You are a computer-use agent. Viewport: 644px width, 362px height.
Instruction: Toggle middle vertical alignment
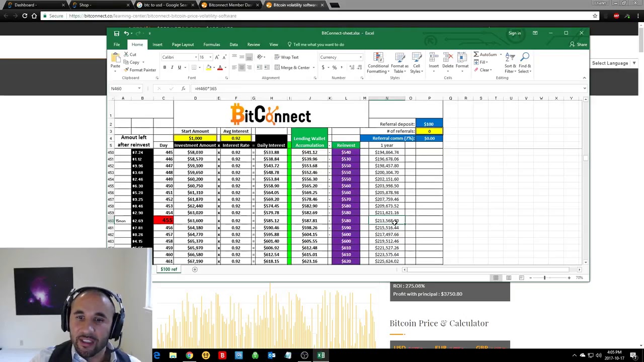coord(242,57)
